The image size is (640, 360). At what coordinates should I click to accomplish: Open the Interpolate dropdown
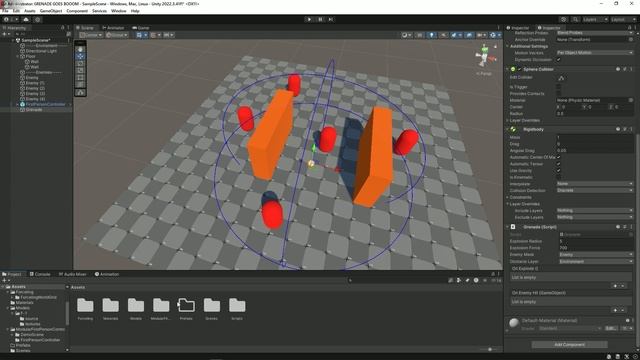tap(595, 184)
